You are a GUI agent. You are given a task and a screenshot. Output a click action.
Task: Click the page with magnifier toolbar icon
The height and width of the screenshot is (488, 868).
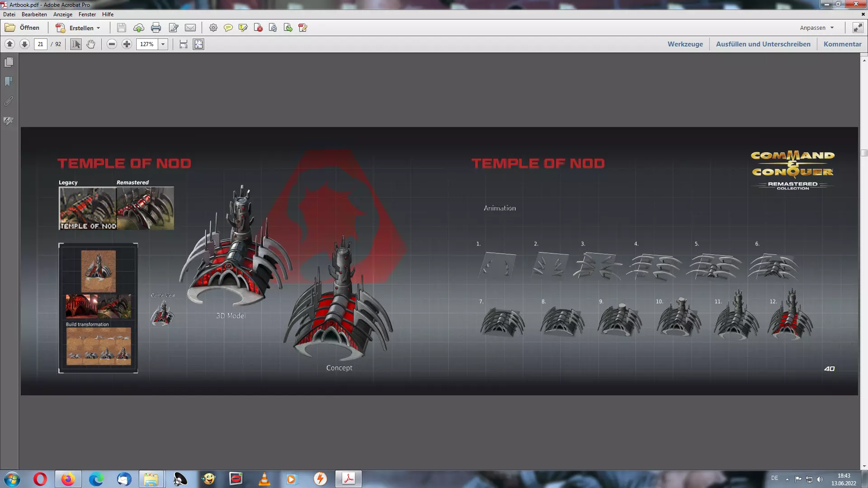pyautogui.click(x=273, y=28)
